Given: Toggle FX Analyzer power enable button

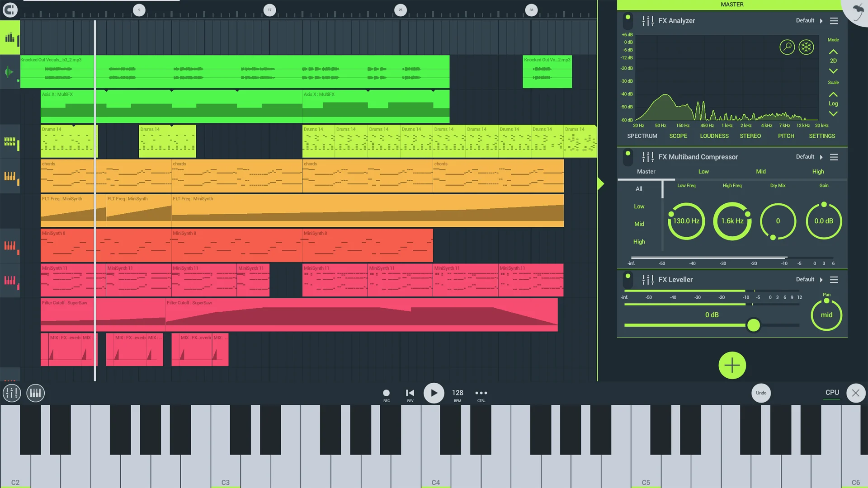Looking at the screenshot, I should coord(628,20).
